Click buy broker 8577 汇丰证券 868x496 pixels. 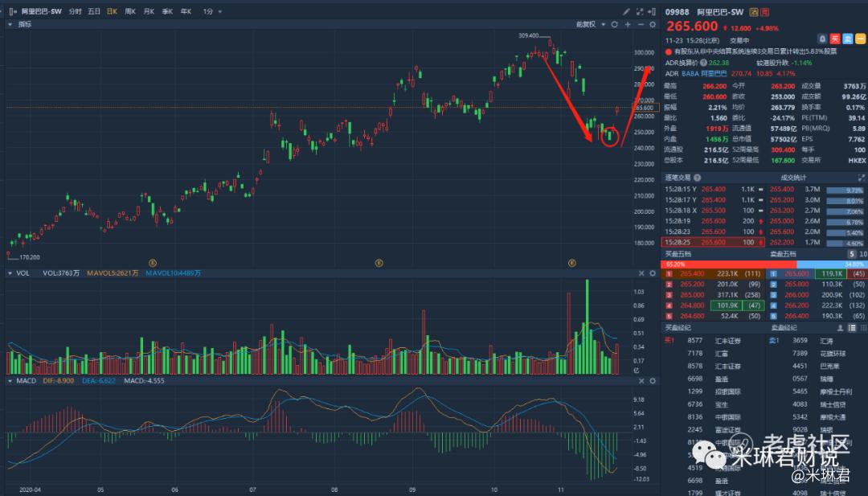714,341
